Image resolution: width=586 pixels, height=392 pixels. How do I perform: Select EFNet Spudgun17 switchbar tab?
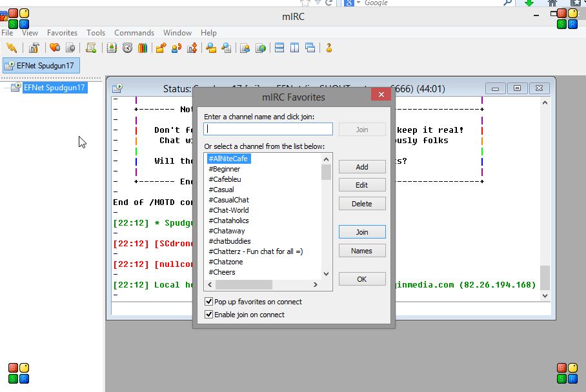click(x=41, y=66)
